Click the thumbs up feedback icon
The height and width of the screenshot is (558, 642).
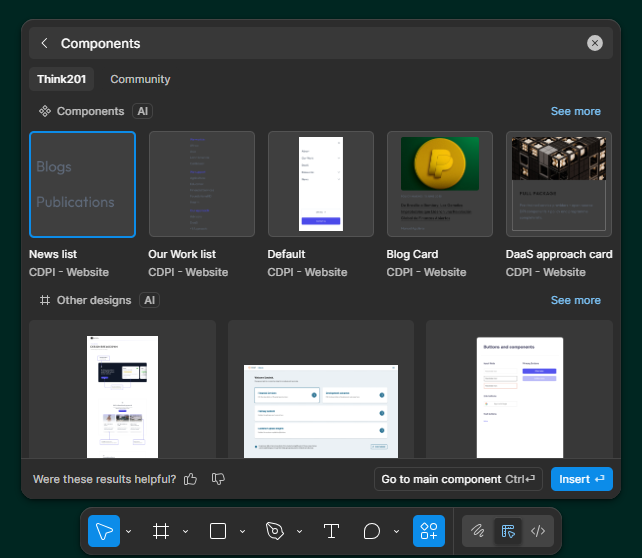click(191, 480)
